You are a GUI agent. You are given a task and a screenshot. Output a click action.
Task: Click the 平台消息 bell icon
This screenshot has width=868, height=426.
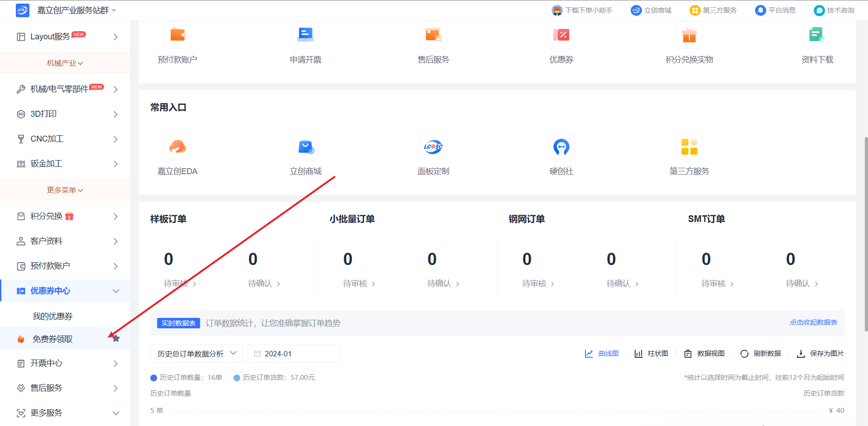pos(760,10)
